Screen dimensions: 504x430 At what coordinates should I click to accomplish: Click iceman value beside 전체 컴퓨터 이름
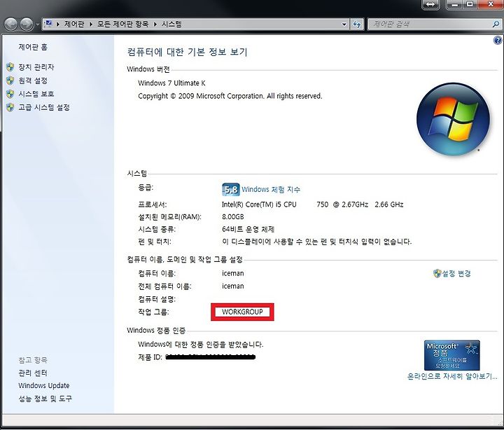tap(232, 286)
